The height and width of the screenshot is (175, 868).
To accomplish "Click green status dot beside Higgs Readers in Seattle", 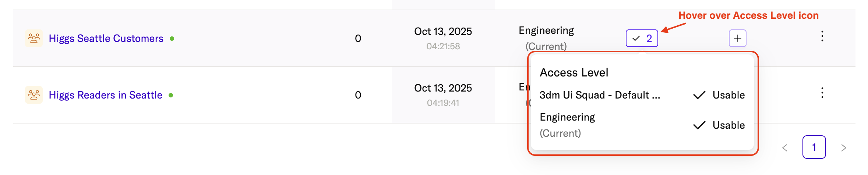I will tap(171, 95).
